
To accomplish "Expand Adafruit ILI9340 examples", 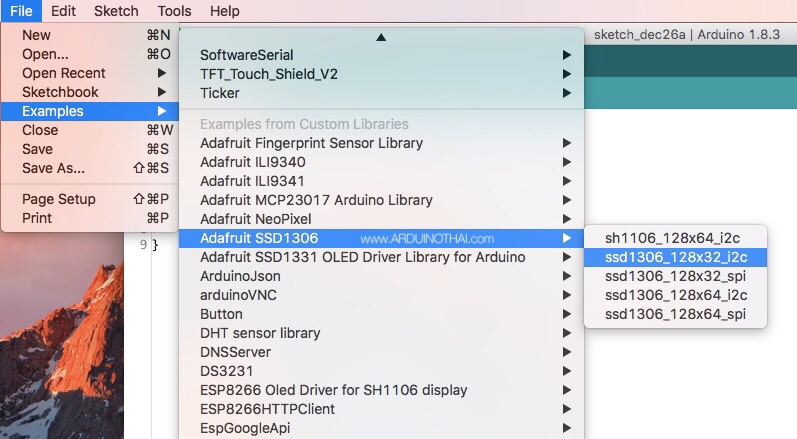I will click(x=381, y=162).
